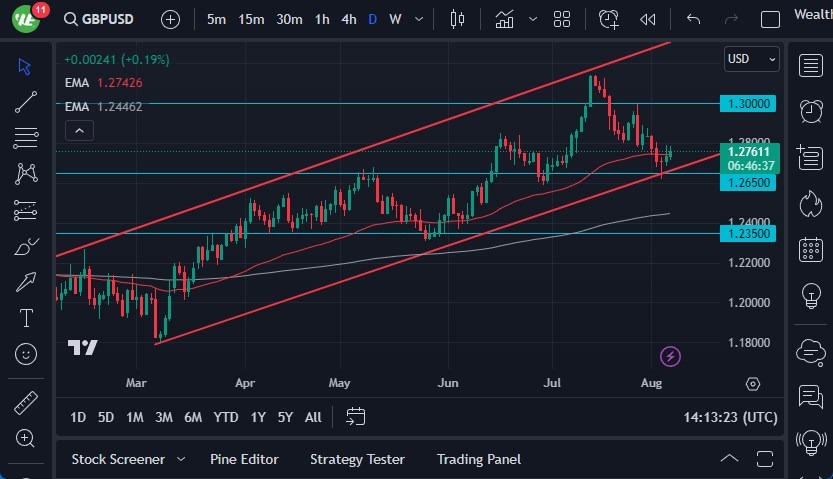Image resolution: width=833 pixels, height=479 pixels.
Task: Switch to the 4h timeframe
Action: click(x=348, y=19)
